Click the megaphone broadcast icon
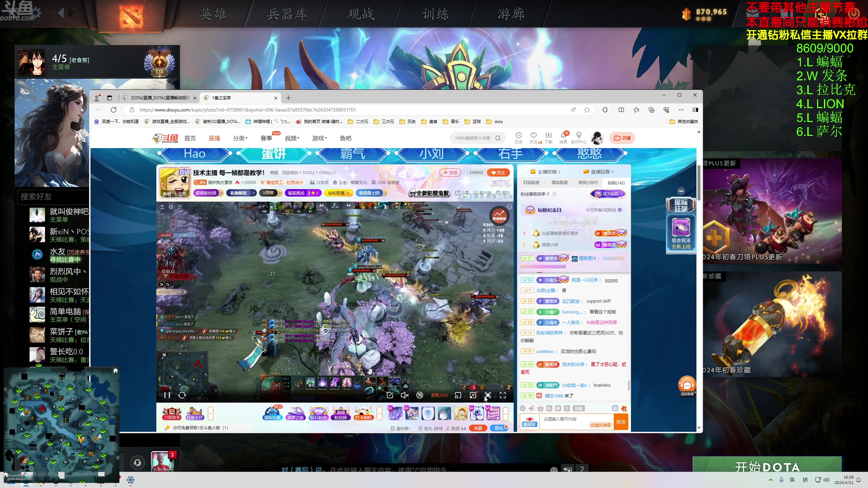This screenshot has width=868, height=488. tap(532, 408)
